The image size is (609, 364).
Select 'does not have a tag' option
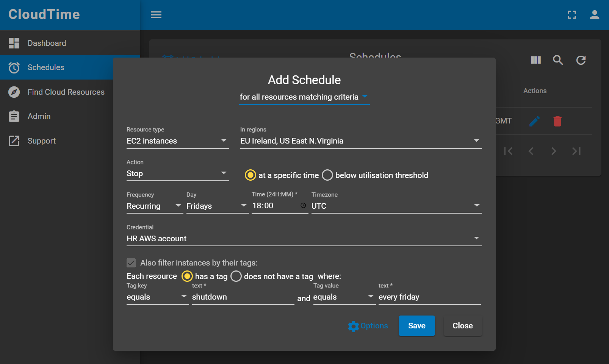point(236,276)
